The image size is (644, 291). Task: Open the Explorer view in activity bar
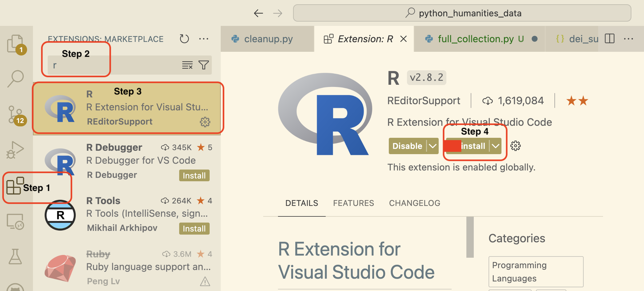[15, 43]
